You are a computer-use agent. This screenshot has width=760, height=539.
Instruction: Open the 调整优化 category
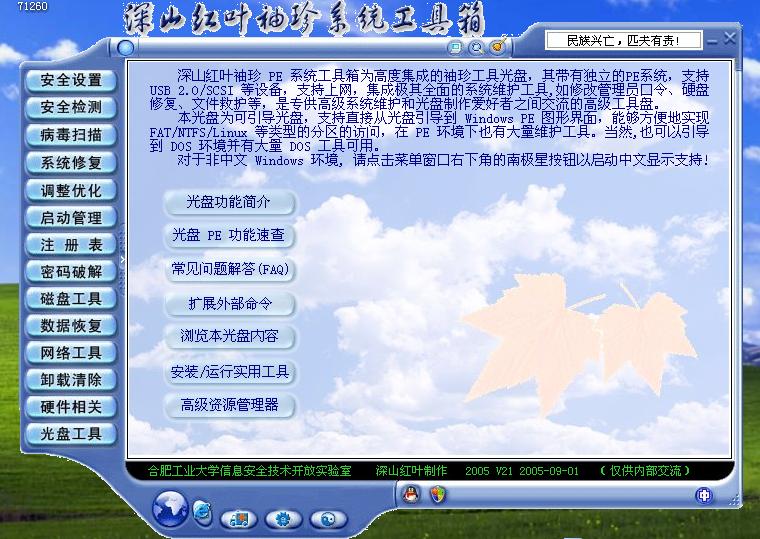click(71, 190)
